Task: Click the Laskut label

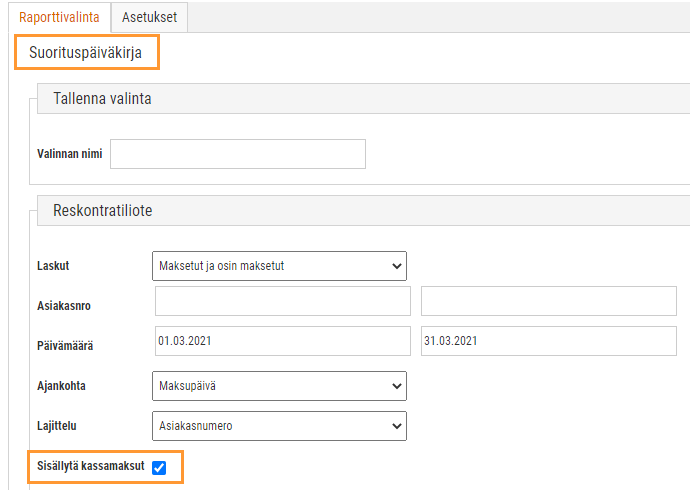Action: click(53, 266)
